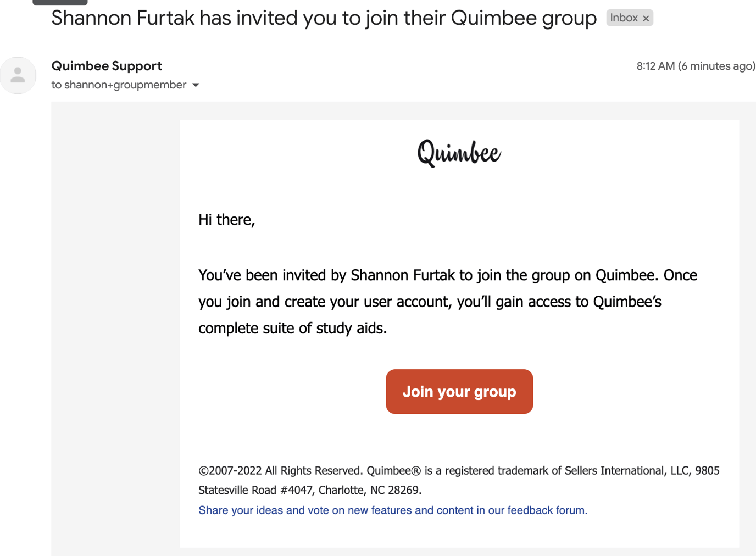Open the Quimbee logo image

pos(459,153)
